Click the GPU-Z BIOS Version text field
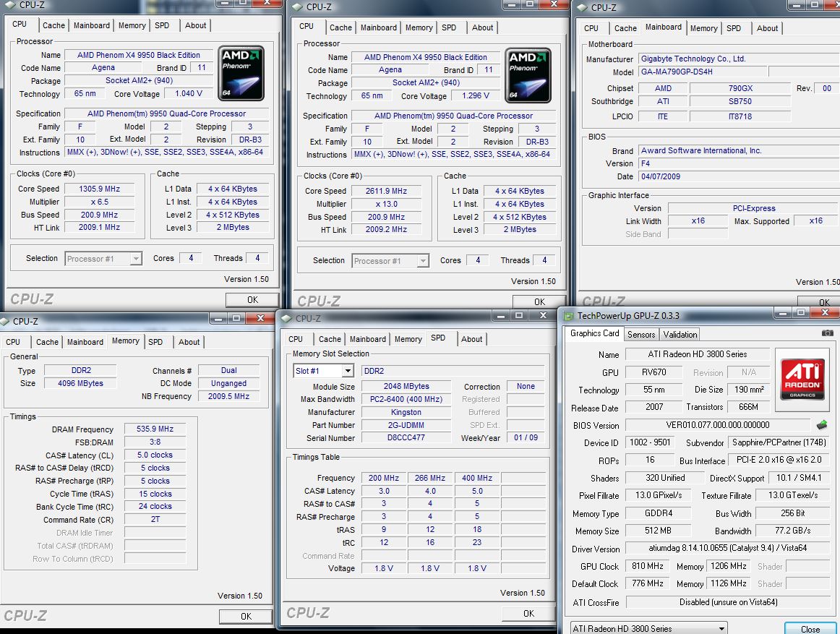840x634 pixels. pyautogui.click(x=717, y=425)
